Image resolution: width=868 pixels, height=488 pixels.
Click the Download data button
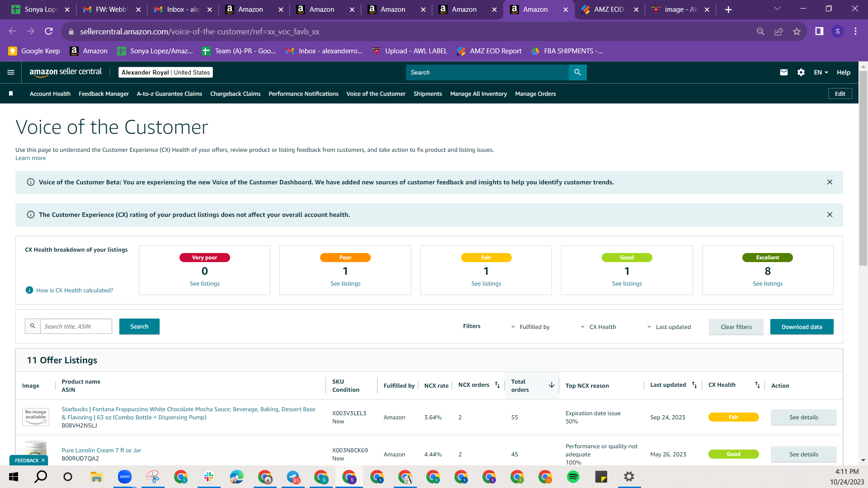pyautogui.click(x=802, y=327)
